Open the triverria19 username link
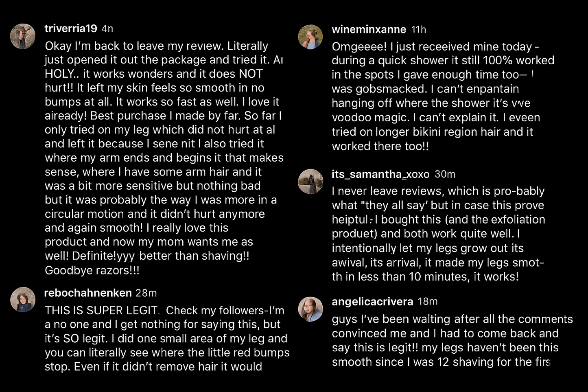The height and width of the screenshot is (392, 588). 71,28
